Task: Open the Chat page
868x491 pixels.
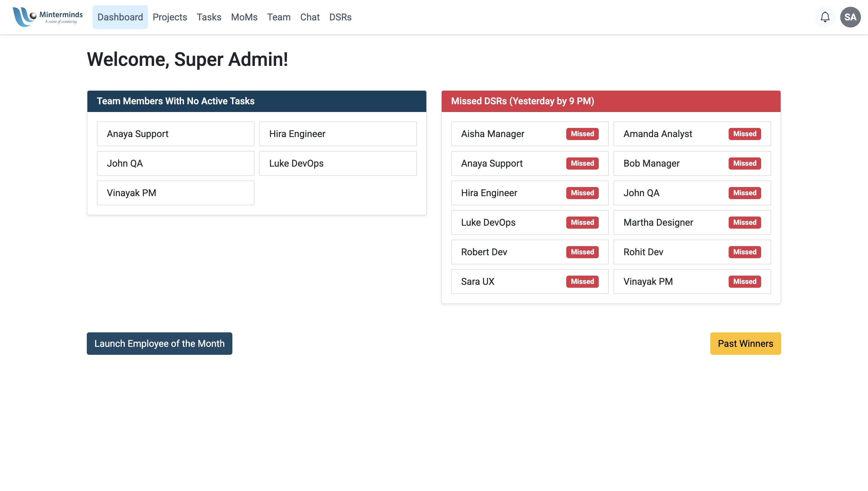Action: (x=309, y=17)
